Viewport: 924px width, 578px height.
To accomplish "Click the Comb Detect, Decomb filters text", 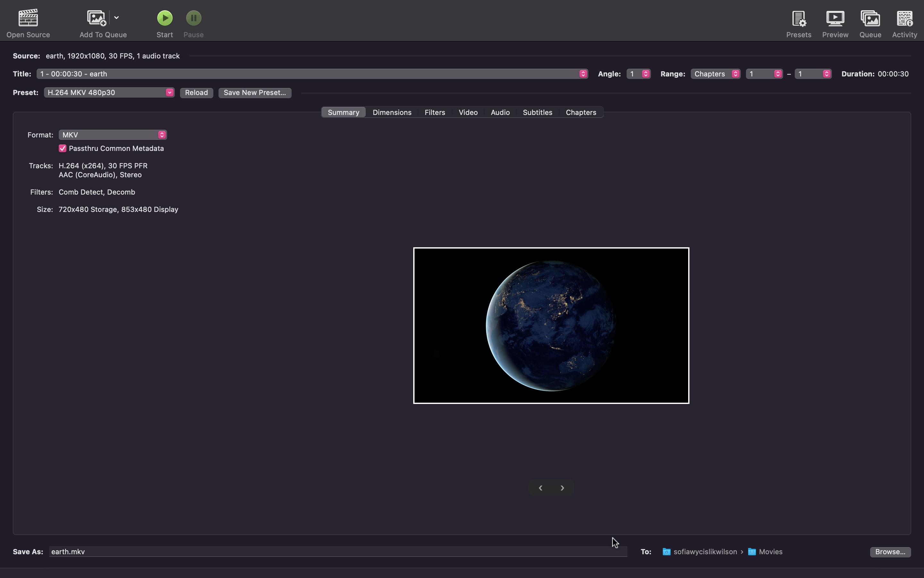I will [97, 192].
